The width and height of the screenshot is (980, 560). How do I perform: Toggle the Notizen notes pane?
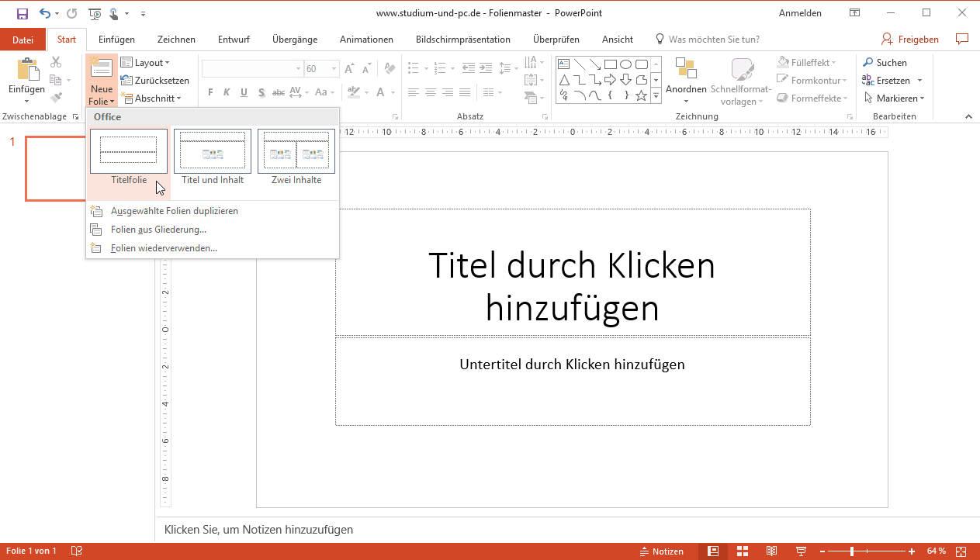pos(662,551)
